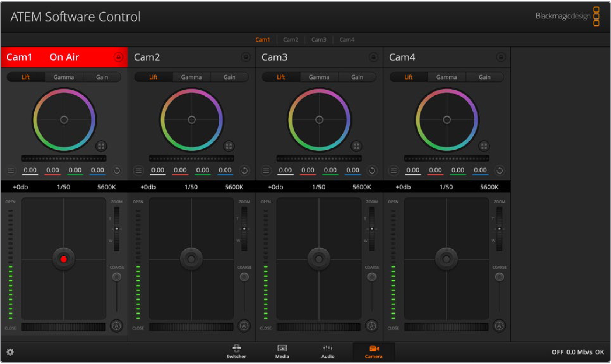
Task: Open the Switcher page
Action: tap(236, 351)
